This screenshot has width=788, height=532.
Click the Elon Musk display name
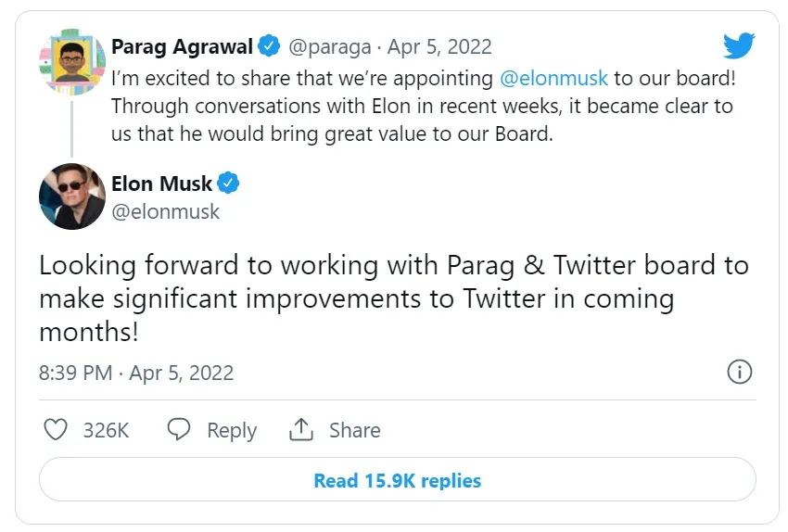click(x=161, y=184)
